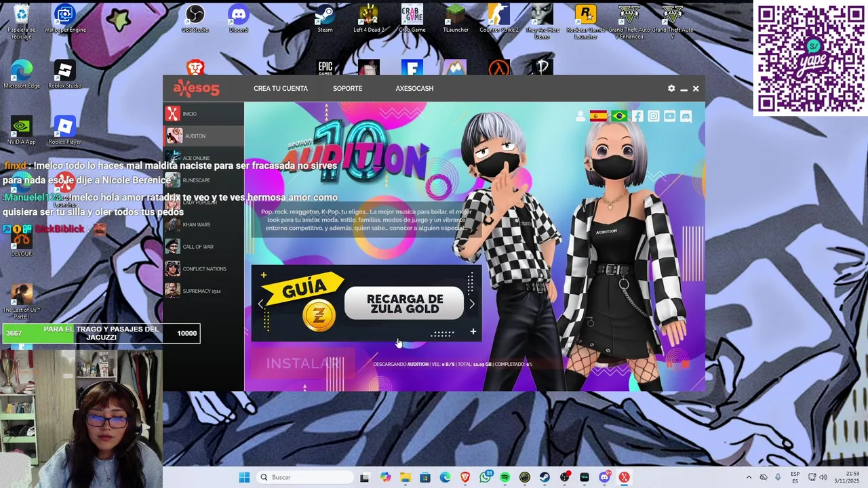Click the user account profile icon
The image size is (868, 488).
click(x=580, y=117)
